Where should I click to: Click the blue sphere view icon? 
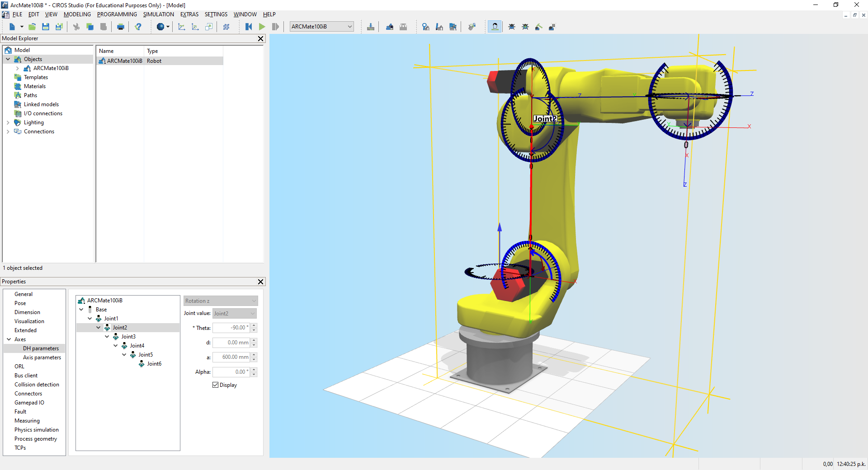(x=160, y=27)
